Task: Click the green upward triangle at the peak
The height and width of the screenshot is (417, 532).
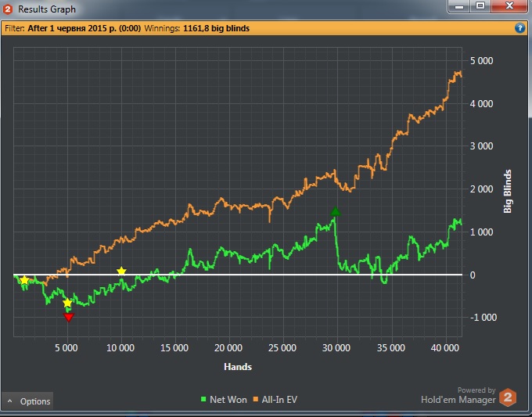Action: [336, 211]
